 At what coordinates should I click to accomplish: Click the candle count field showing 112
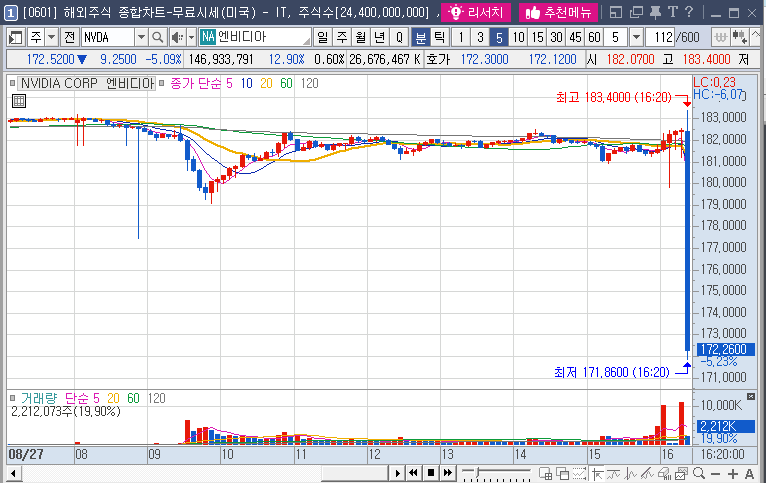[660, 37]
